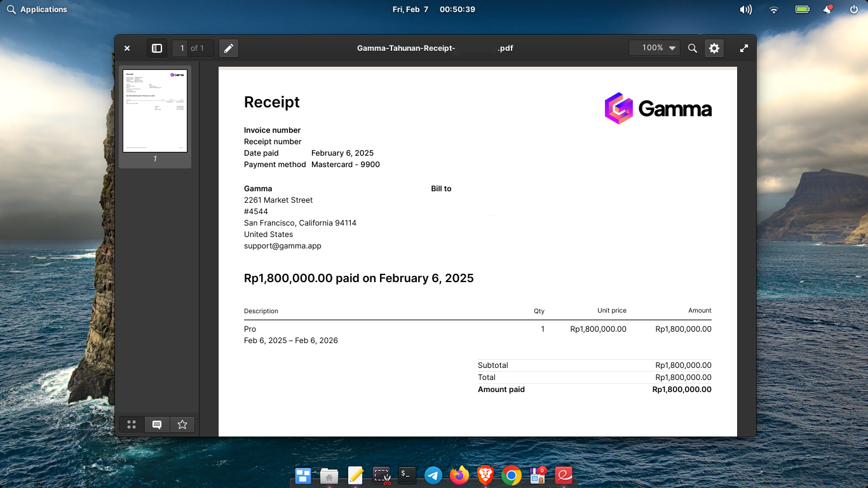Image resolution: width=868 pixels, height=488 pixels.
Task: Expand the 100% zoom dropdown
Action: 654,48
